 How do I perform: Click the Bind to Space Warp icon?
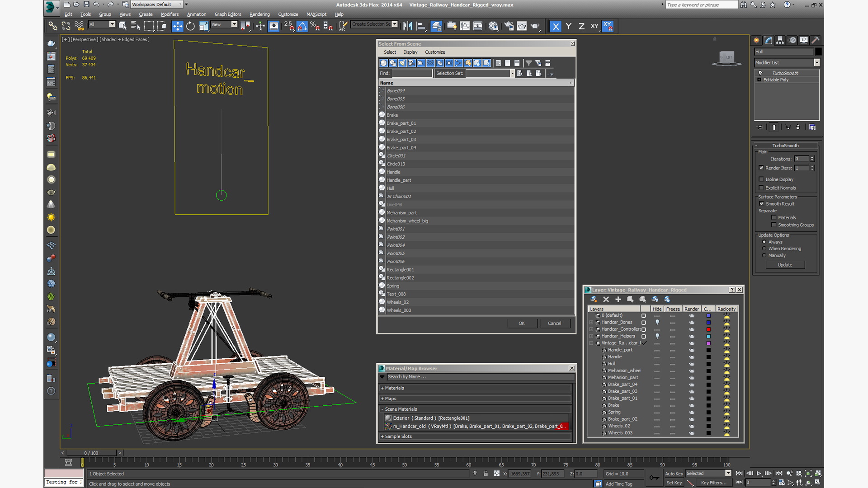79,26
